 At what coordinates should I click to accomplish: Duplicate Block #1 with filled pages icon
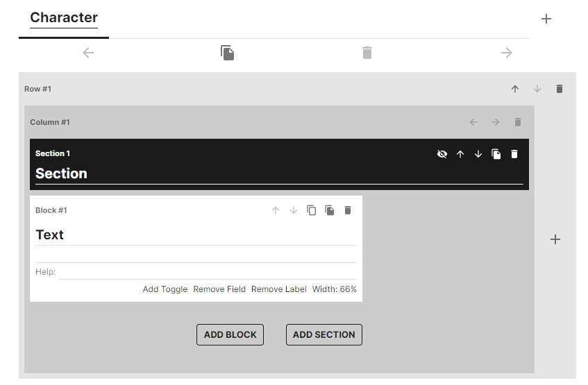(x=330, y=210)
